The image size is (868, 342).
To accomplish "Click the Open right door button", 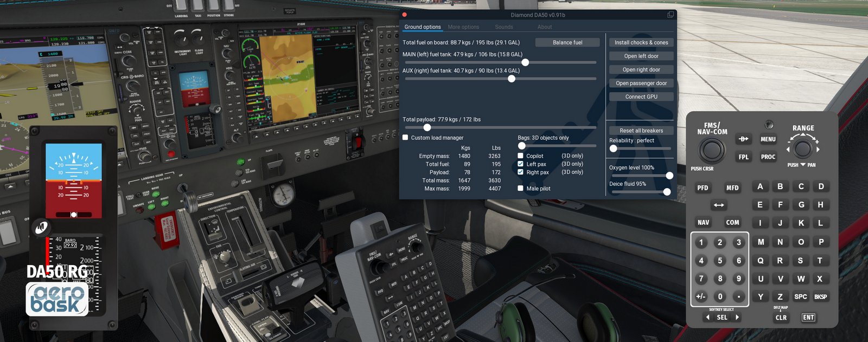I will click(641, 69).
